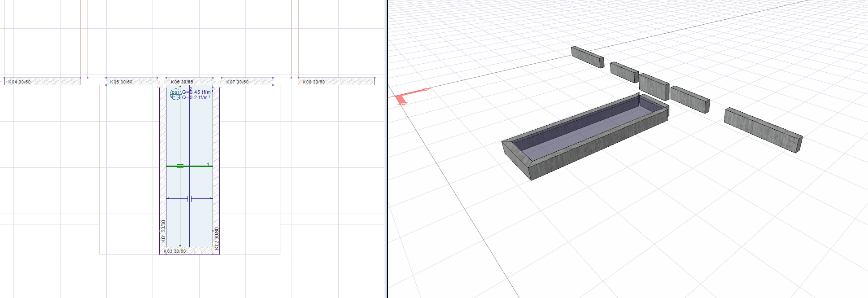Click the K06 beam label above the slab
The height and width of the screenshot is (298, 868).
coord(182,82)
